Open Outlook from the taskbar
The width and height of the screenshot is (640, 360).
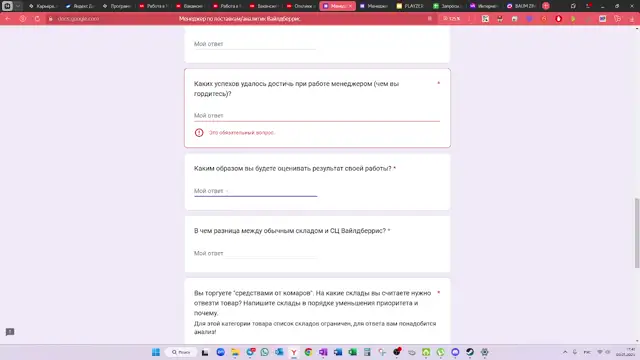(279, 352)
